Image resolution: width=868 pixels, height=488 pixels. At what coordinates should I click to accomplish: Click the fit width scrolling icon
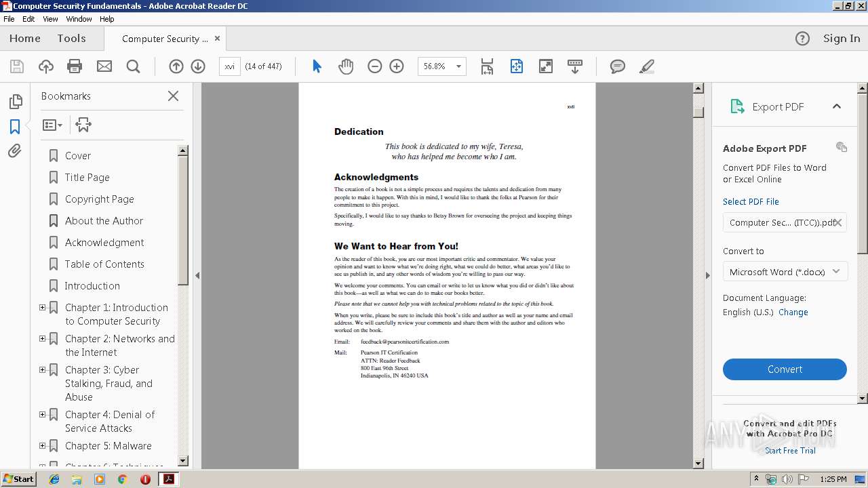click(487, 66)
